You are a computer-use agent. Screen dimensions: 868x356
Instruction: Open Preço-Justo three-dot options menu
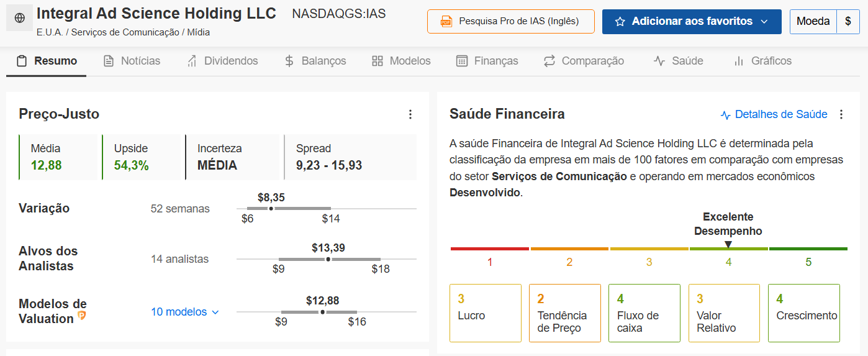[x=410, y=114]
